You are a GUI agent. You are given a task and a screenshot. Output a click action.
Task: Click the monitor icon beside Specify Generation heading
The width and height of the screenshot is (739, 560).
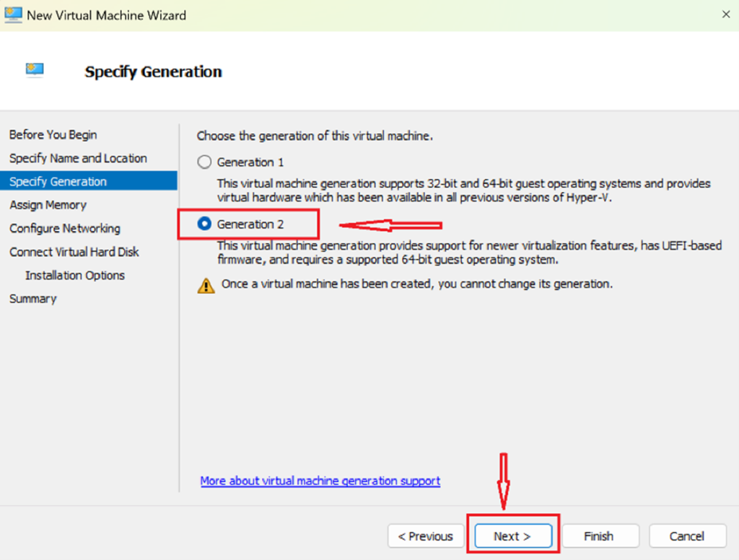tap(35, 70)
